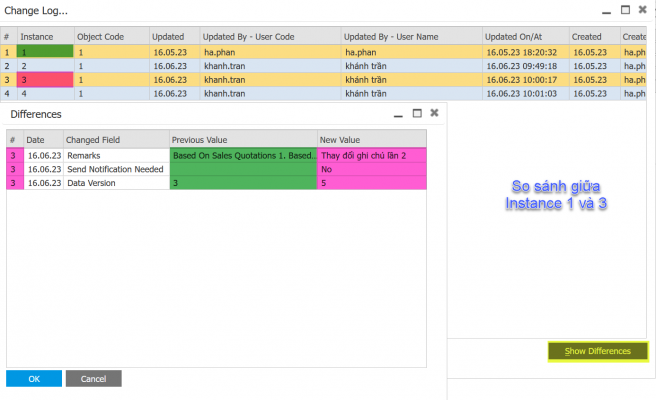Maximize the Change Log window

click(x=625, y=10)
